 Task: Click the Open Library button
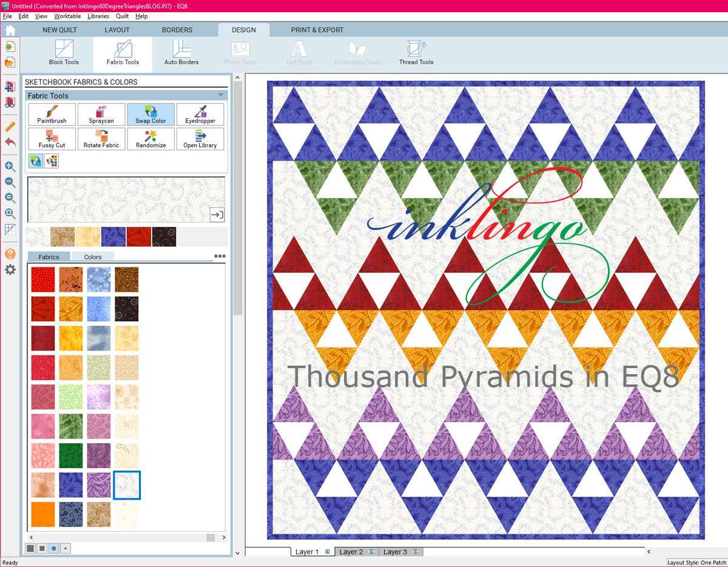point(200,139)
